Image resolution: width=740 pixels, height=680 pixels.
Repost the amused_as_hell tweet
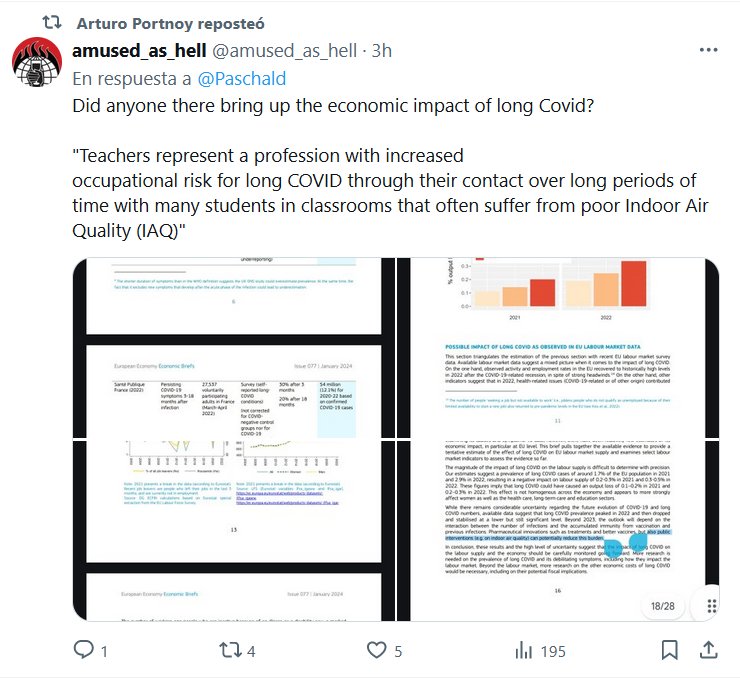coord(231,650)
